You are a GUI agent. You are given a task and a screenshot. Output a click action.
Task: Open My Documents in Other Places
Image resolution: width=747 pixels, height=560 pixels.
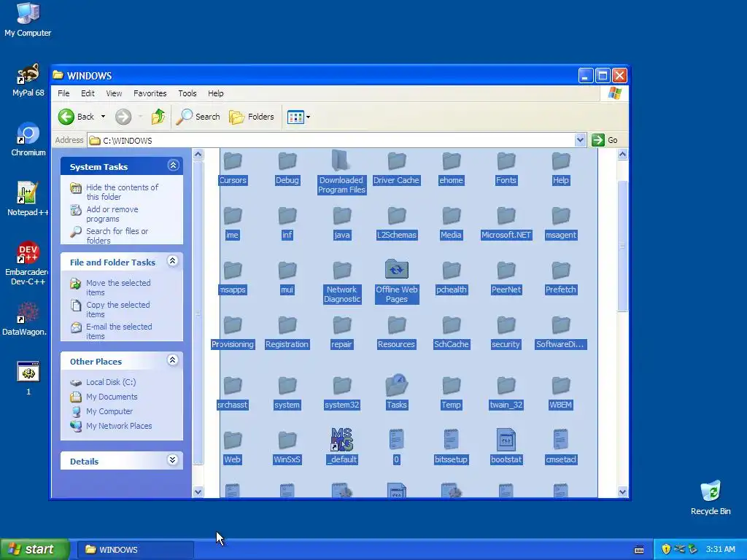click(112, 397)
